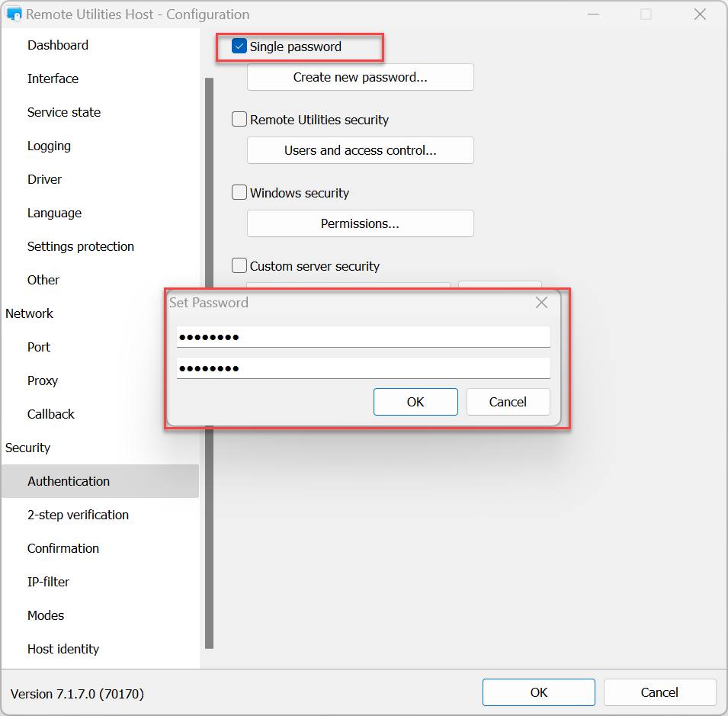Confirm password with OK in Set Password dialog
728x716 pixels.
415,402
